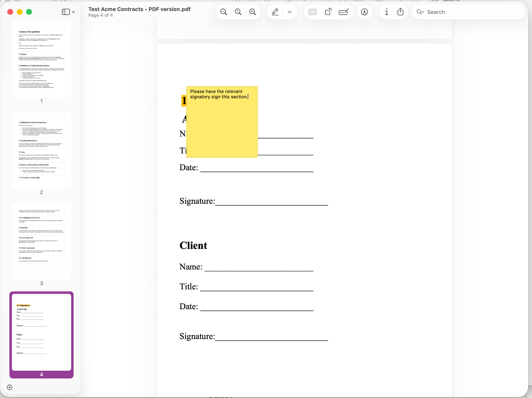Select page 4 thumbnail in sidebar
The height and width of the screenshot is (398, 532).
coord(42,332)
